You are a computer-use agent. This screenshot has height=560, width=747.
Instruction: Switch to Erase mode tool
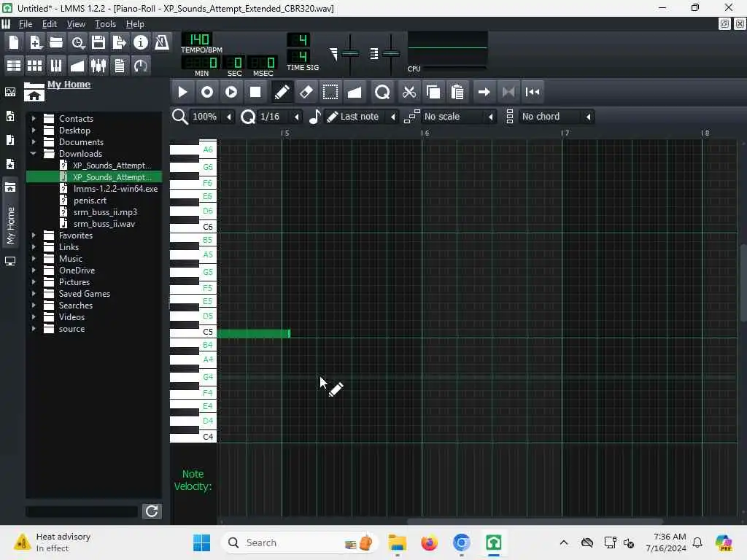(306, 92)
